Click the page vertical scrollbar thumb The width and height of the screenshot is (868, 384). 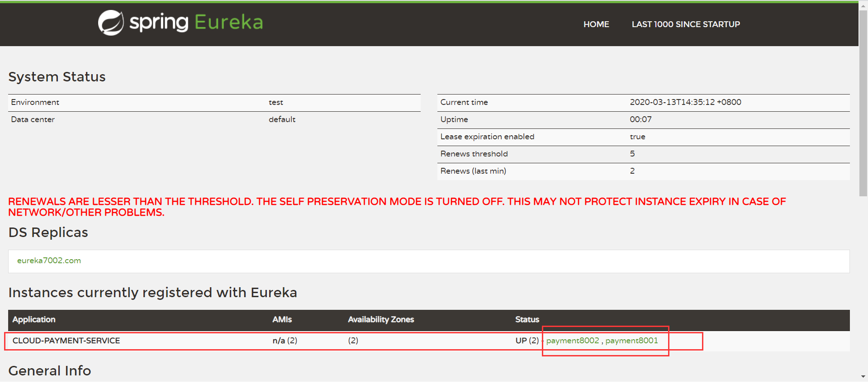pos(863,103)
